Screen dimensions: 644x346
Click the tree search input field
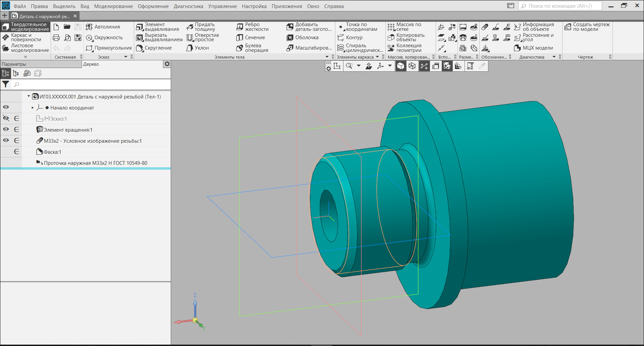(91, 84)
